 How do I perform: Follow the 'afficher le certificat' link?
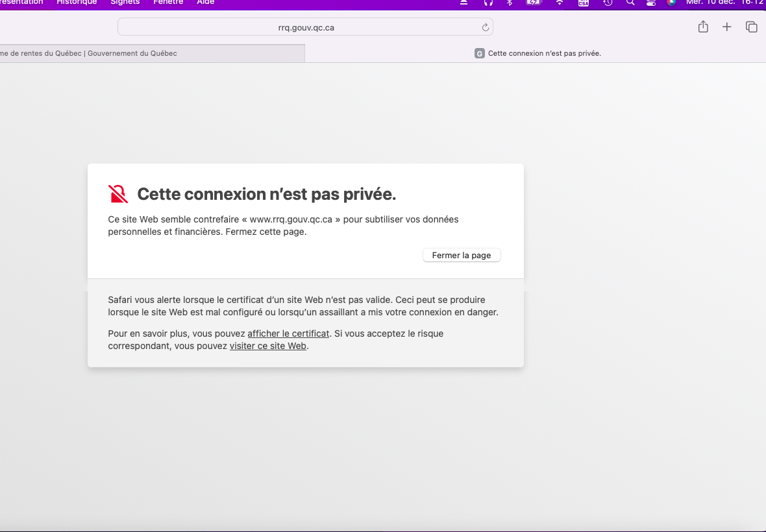(x=288, y=334)
